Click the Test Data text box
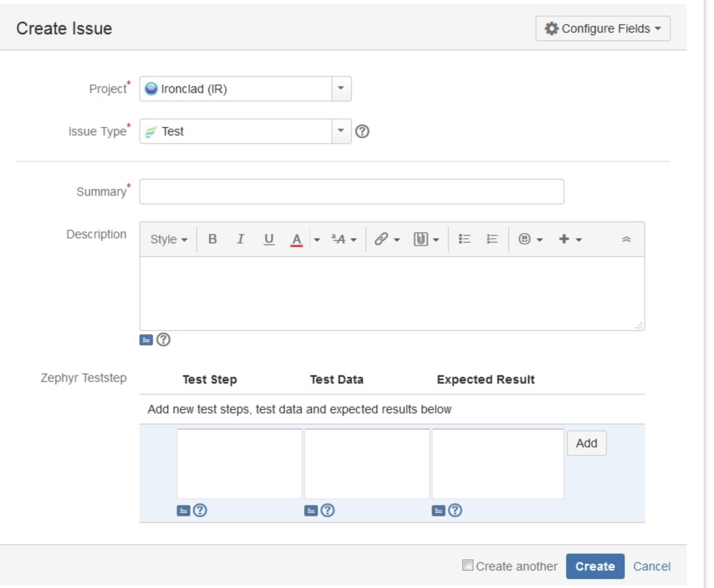The image size is (714, 588). [x=367, y=464]
